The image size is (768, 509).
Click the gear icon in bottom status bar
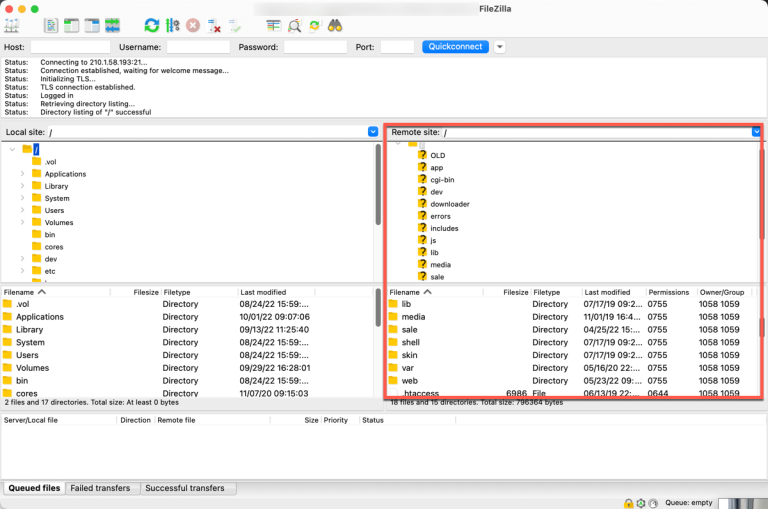point(641,503)
